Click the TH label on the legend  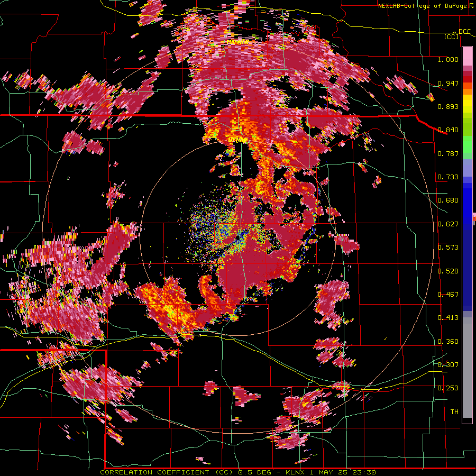[454, 412]
